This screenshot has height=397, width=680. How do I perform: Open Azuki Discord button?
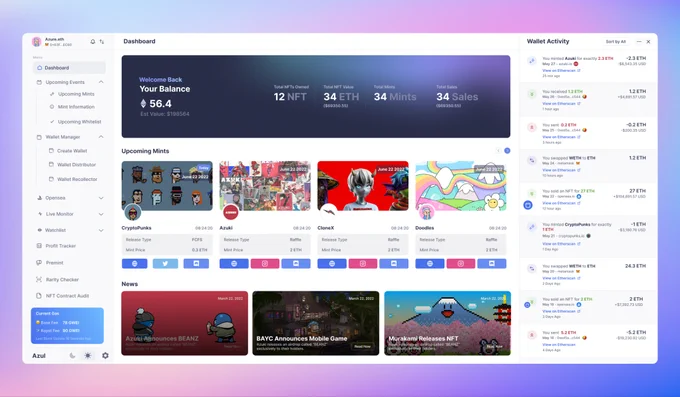click(x=296, y=263)
